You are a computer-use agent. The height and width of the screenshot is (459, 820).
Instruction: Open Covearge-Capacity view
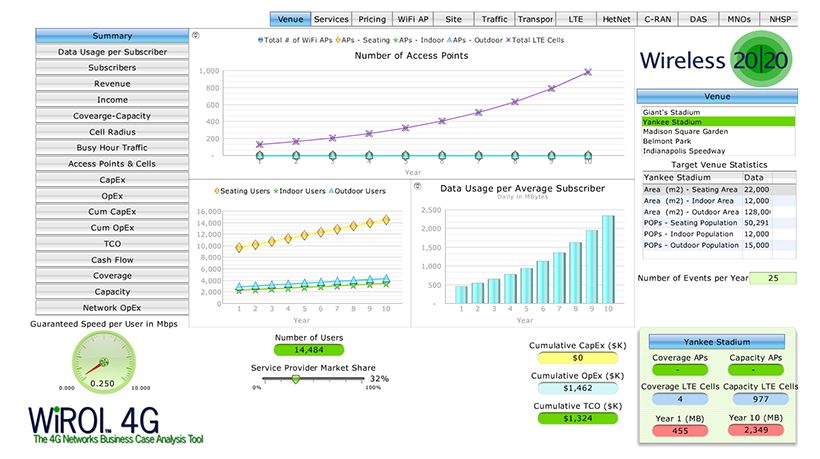tap(112, 116)
